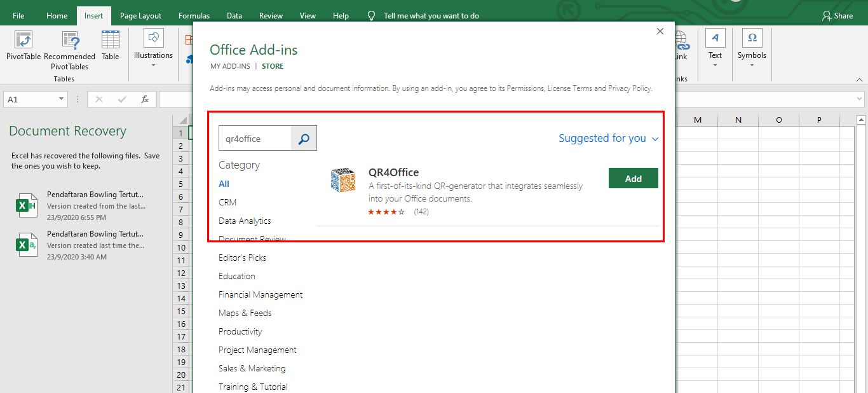The image size is (868, 393).
Task: Click the QR4Office add-in icon
Action: point(343,180)
